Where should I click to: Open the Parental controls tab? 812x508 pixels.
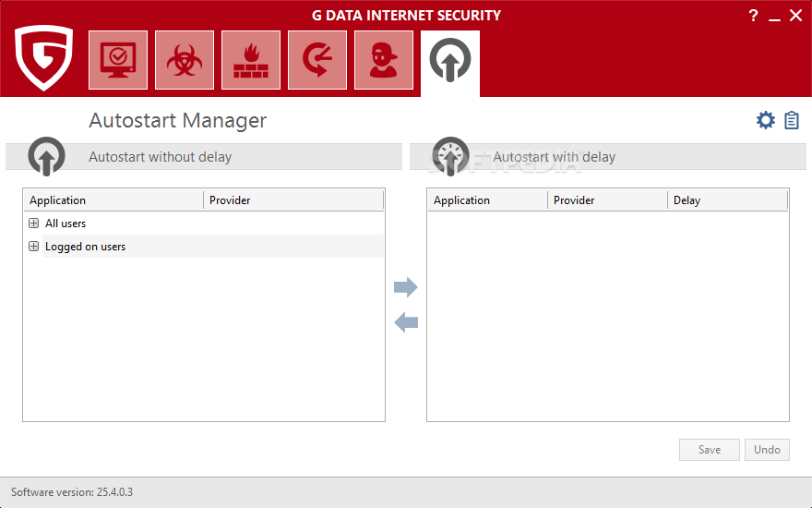[384, 60]
